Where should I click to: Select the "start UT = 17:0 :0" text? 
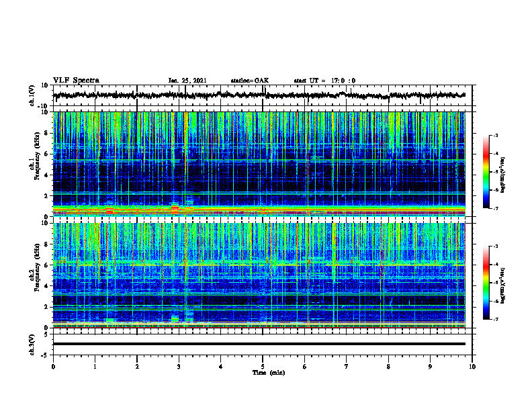coord(324,81)
